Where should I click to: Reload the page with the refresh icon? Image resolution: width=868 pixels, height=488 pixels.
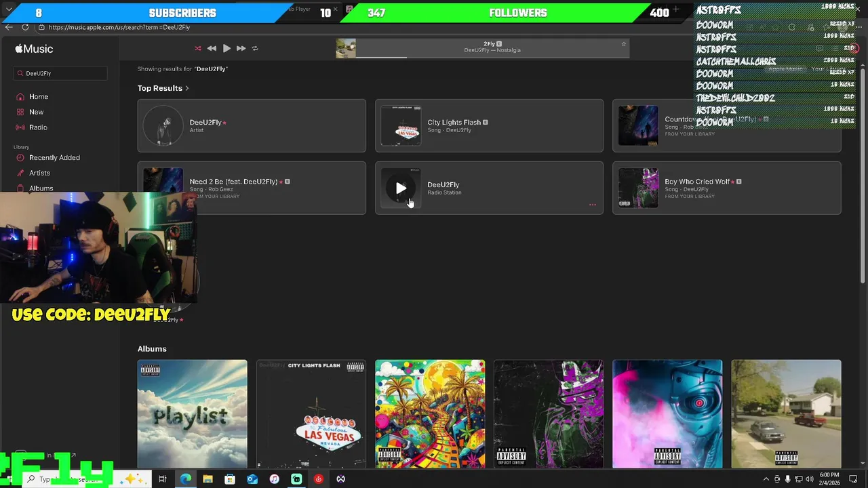(x=25, y=27)
